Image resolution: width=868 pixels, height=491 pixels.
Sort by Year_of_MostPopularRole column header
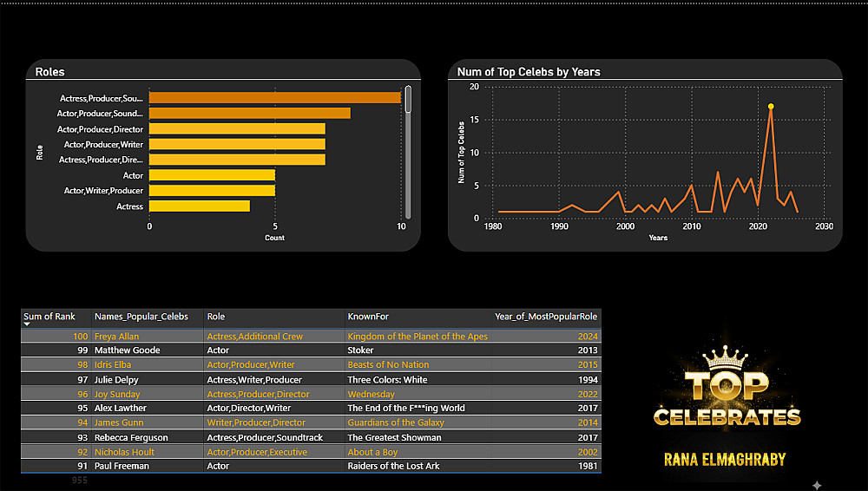(x=546, y=317)
